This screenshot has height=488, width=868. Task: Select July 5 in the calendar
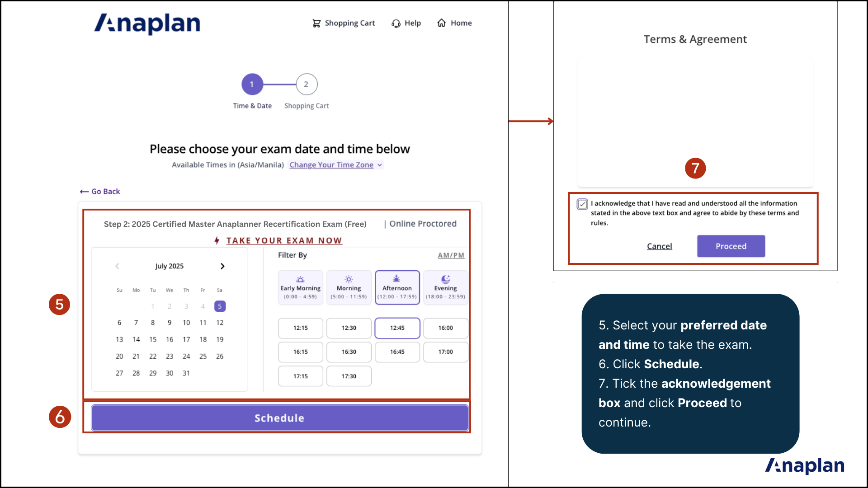coord(220,306)
